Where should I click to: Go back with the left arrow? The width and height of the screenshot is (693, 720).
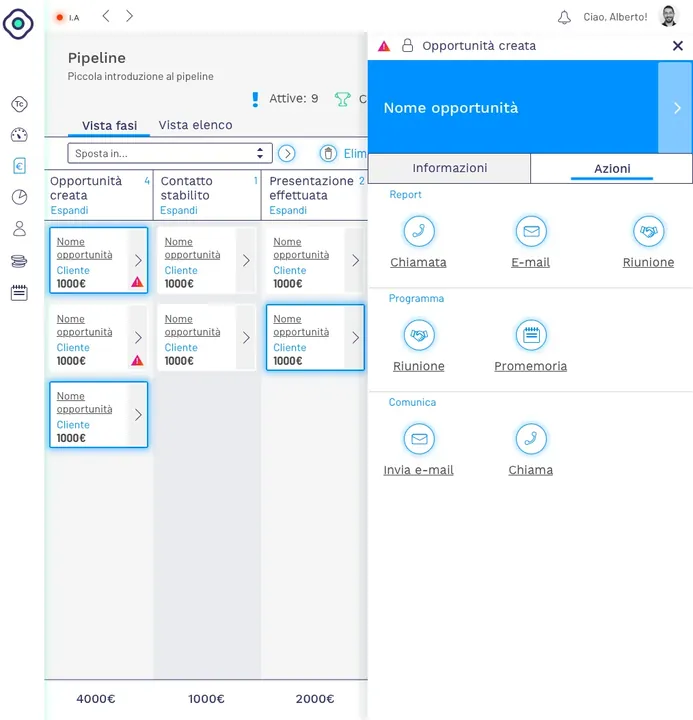tap(106, 17)
